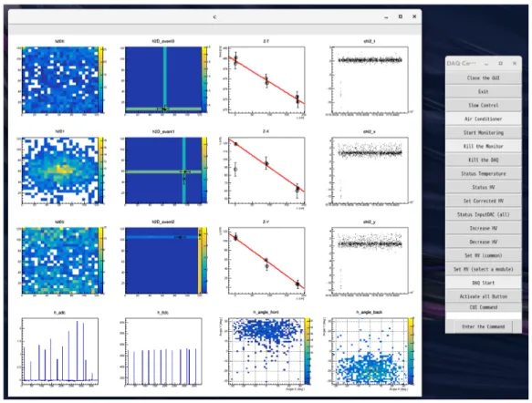Focus the CUI command input field

483,315
